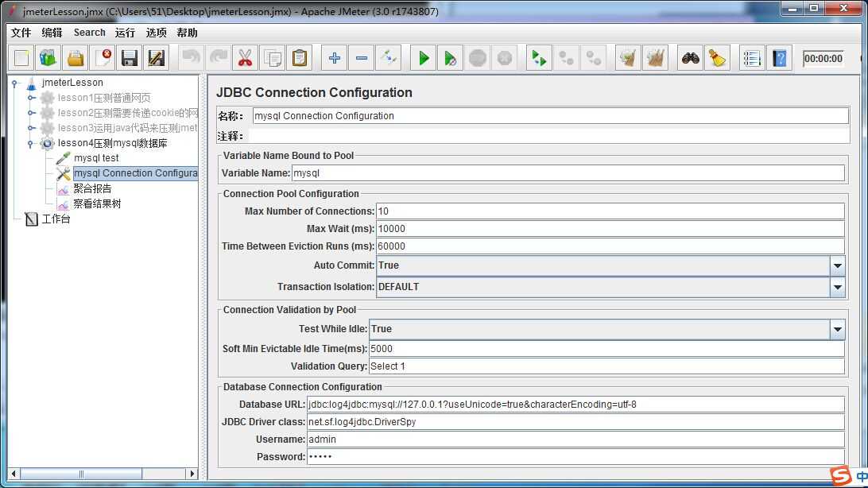Image resolution: width=868 pixels, height=488 pixels.
Task: Expand the lesson2 cookie thread group node
Action: tap(32, 113)
